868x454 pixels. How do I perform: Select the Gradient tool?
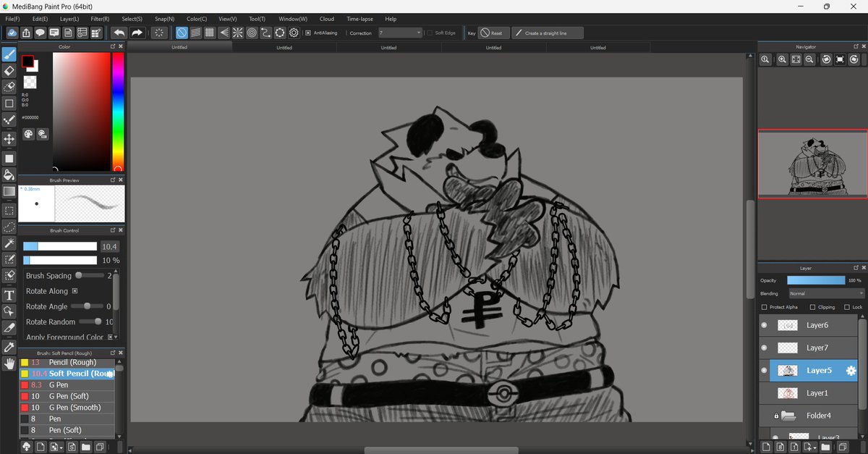coord(9,192)
